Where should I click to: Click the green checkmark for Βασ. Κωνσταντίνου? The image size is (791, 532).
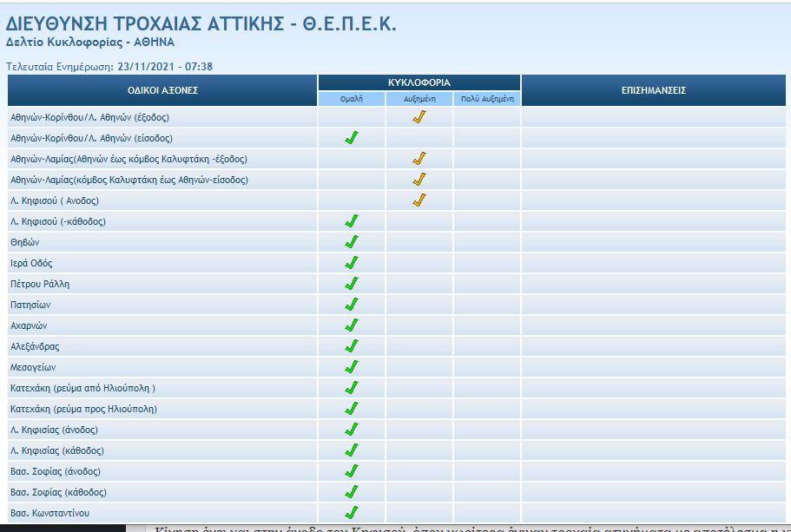tap(352, 513)
